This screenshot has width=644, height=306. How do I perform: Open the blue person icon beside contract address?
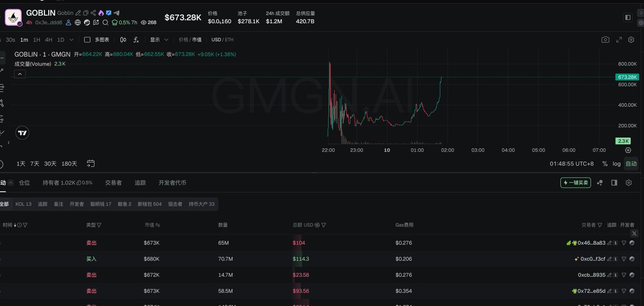tap(69, 23)
